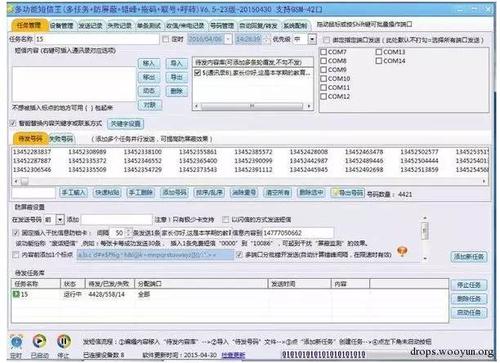Viewport: 500px width, 363px height.
Task: Select the 待发号码 pending numbers tab
Action: click(x=30, y=139)
